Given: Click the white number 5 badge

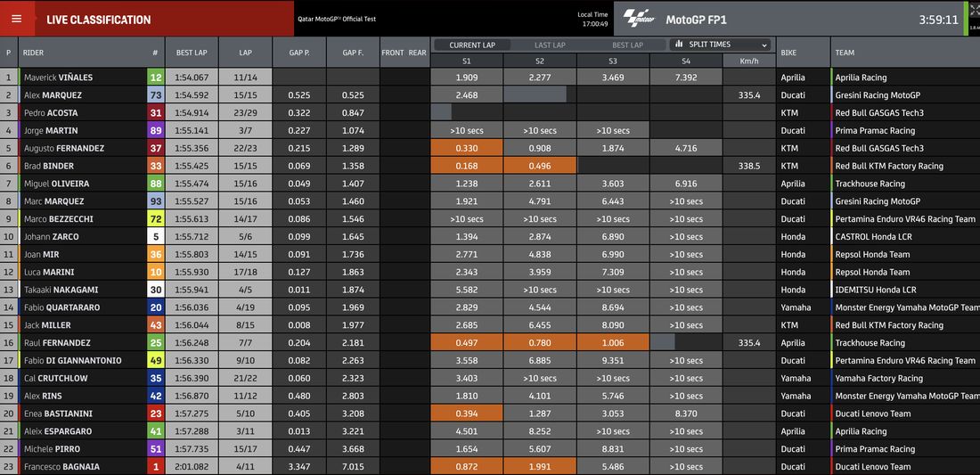Looking at the screenshot, I should 156,237.
